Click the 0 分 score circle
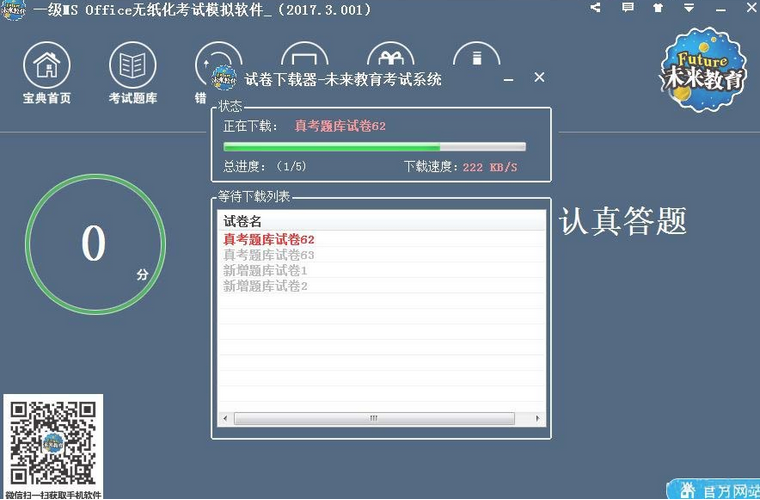 [x=95, y=244]
